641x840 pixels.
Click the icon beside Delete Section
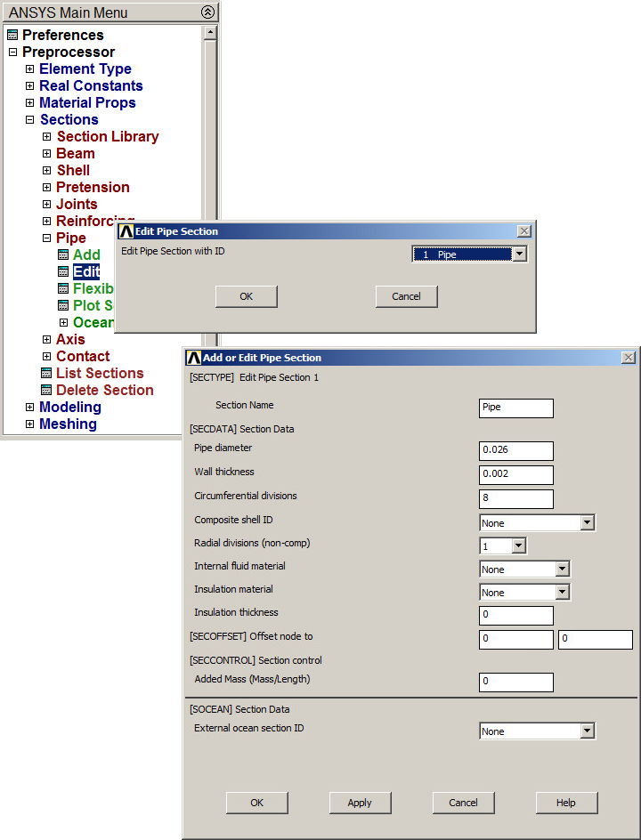pyautogui.click(x=46, y=391)
